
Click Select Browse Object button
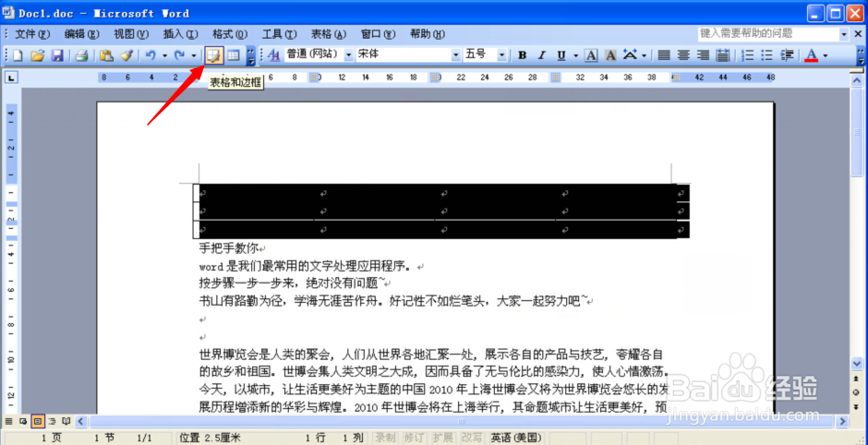click(858, 392)
